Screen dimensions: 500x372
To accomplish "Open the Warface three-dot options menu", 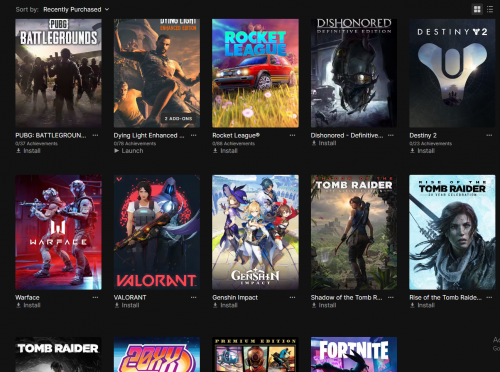I will 95,297.
